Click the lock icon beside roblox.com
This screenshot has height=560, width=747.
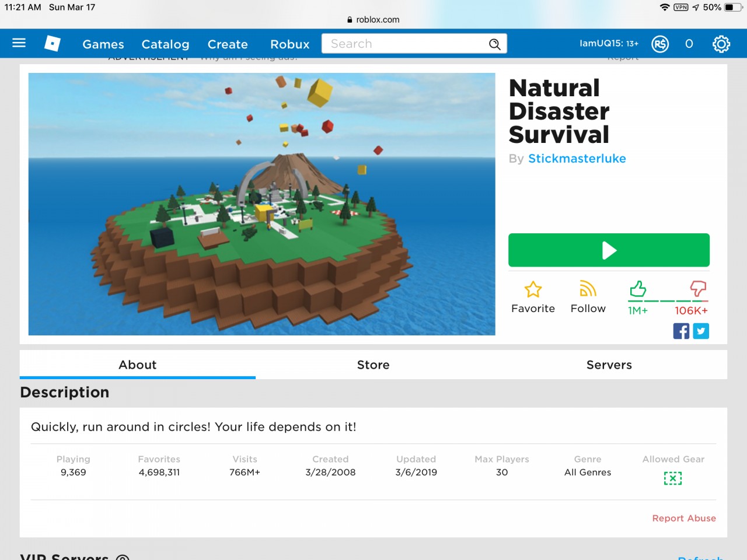coord(350,19)
